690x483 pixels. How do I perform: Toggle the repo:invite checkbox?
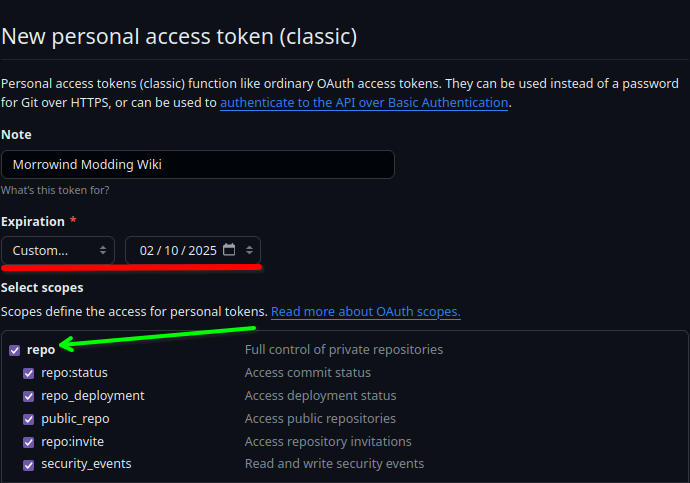click(x=29, y=442)
